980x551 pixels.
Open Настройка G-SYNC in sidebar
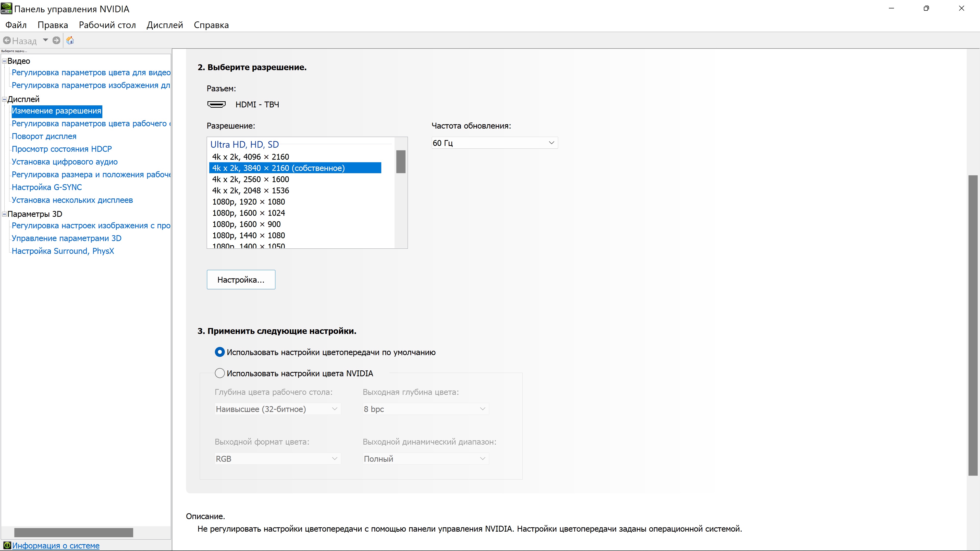tap(47, 187)
